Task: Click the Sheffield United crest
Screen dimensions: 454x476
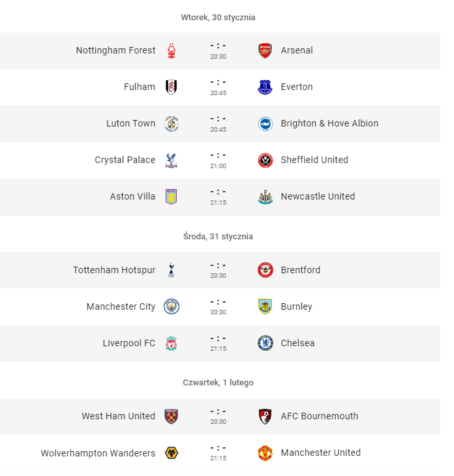Action: 265,160
